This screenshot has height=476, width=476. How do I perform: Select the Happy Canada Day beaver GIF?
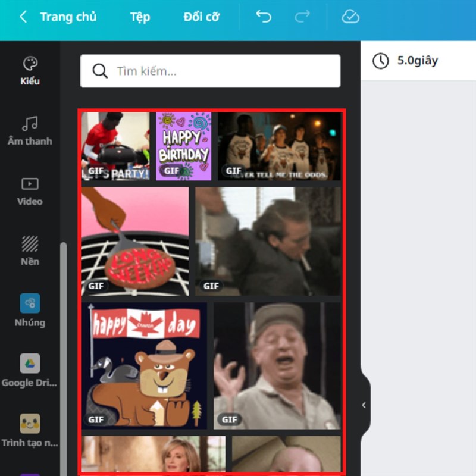pyautogui.click(x=145, y=364)
